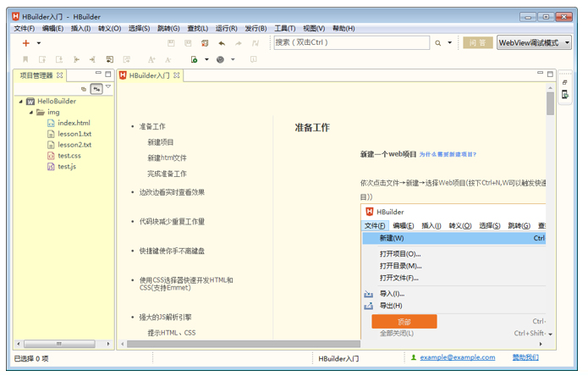588x376 pixels.
Task: Open the index.html file
Action: [x=74, y=123]
